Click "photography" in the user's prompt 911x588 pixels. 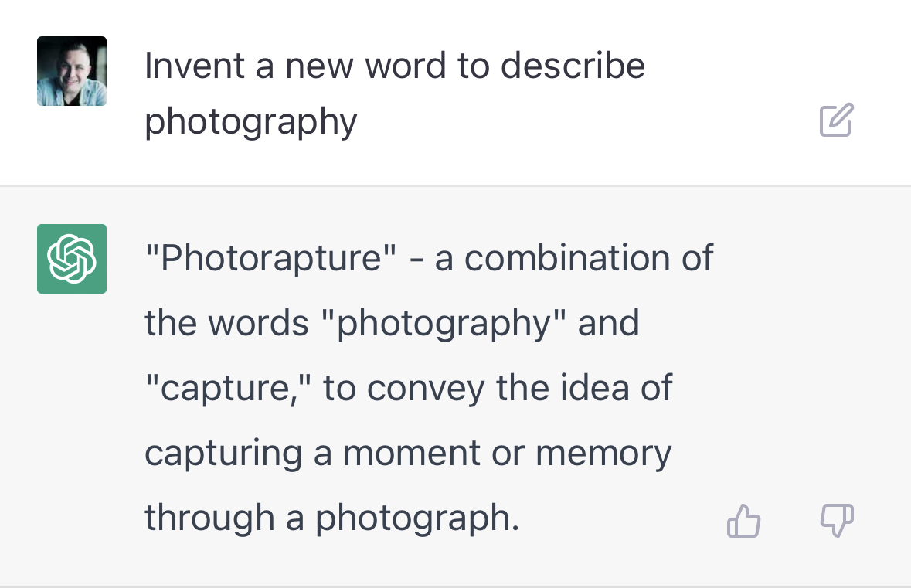coord(251,121)
